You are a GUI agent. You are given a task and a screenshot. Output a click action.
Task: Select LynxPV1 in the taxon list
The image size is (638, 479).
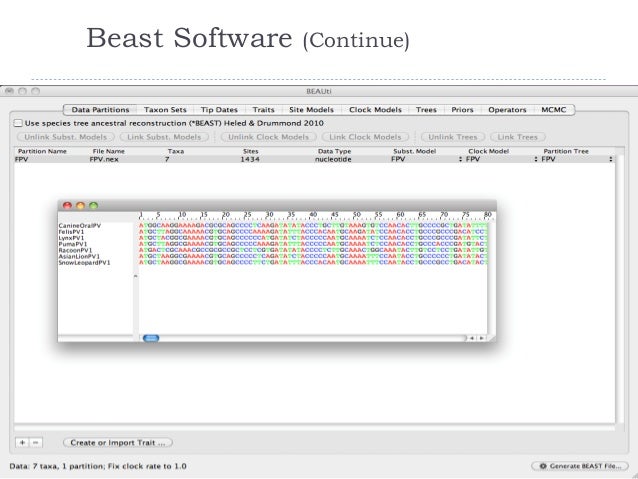pos(71,238)
